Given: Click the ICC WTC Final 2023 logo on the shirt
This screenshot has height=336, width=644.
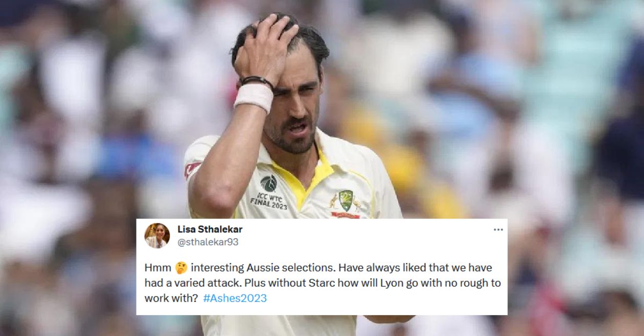Looking at the screenshot, I should click(x=269, y=191).
